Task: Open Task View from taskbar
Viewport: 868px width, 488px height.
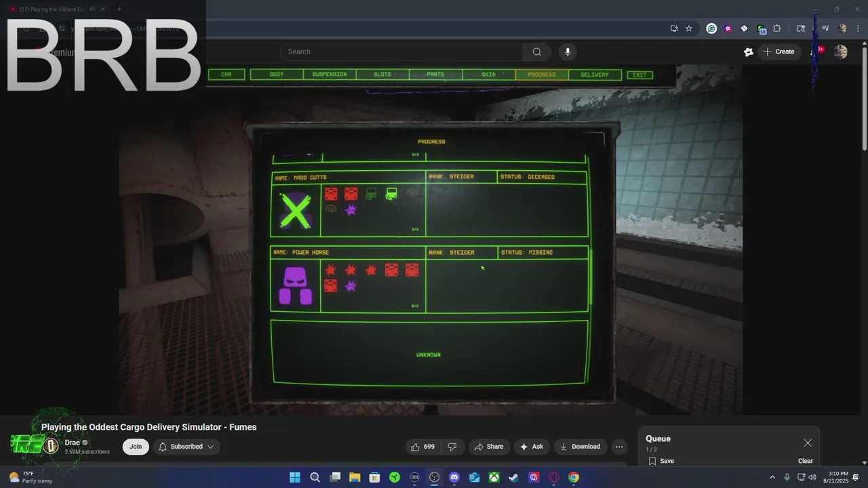Action: pyautogui.click(x=335, y=477)
